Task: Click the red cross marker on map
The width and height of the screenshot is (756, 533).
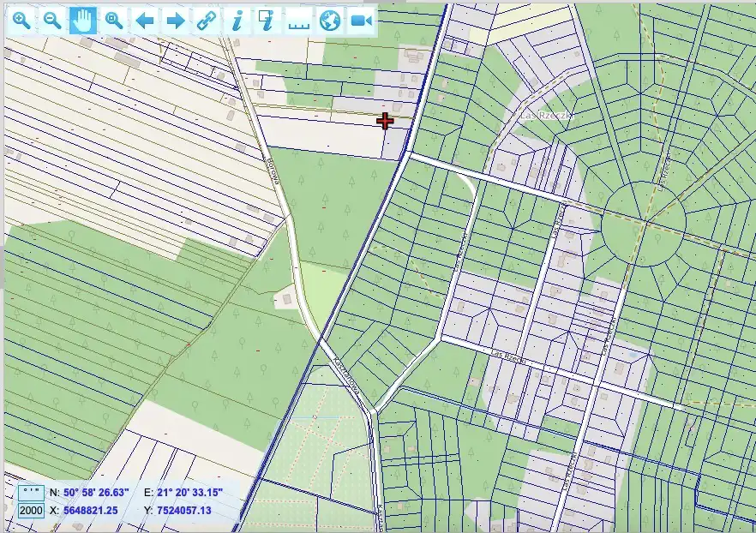Action: click(385, 121)
